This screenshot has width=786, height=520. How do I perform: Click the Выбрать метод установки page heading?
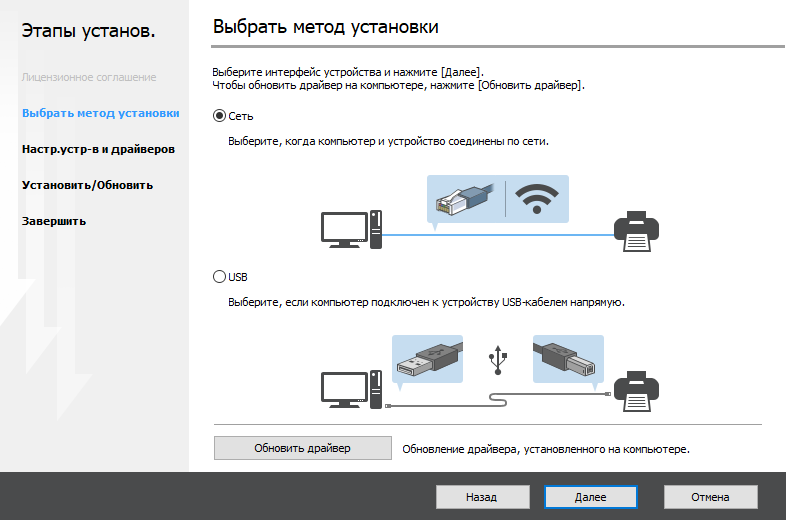click(326, 27)
